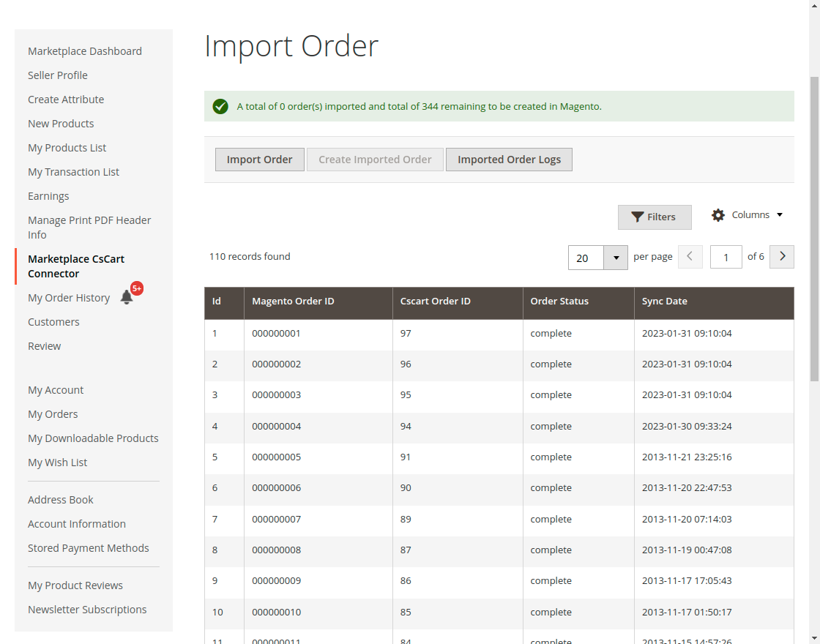Click Cscart Order ID 89

coord(406,519)
